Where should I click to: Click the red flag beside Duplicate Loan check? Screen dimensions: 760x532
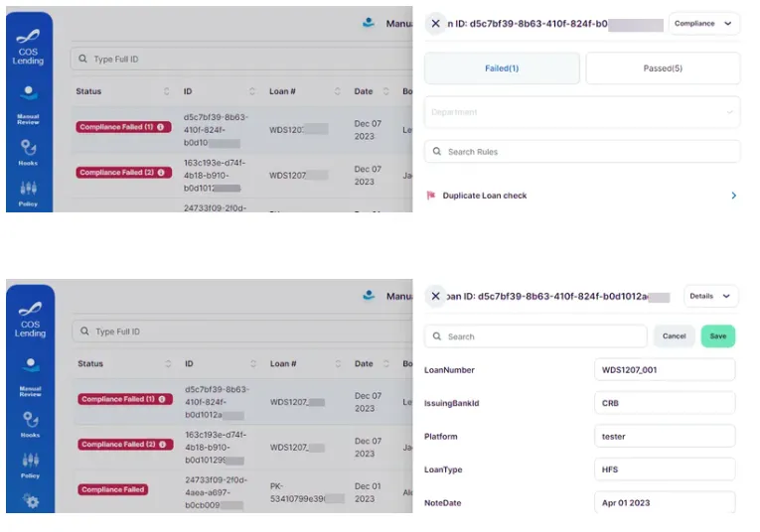point(431,196)
